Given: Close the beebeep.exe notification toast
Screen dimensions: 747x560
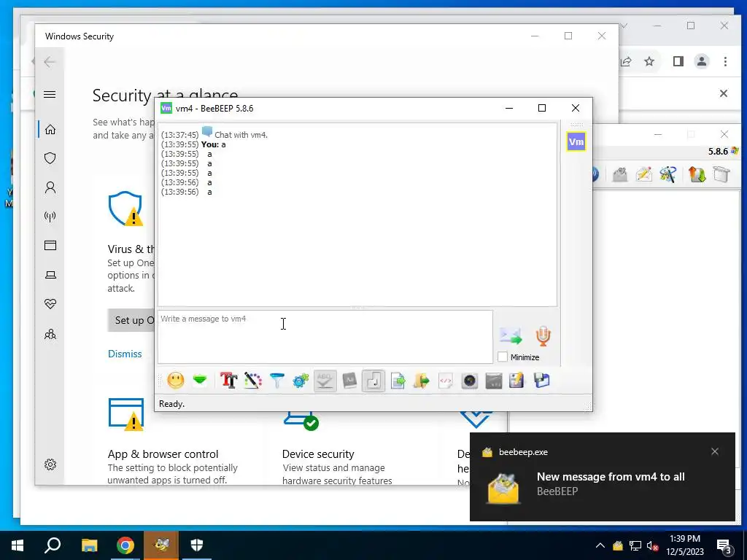Looking at the screenshot, I should click(x=715, y=451).
